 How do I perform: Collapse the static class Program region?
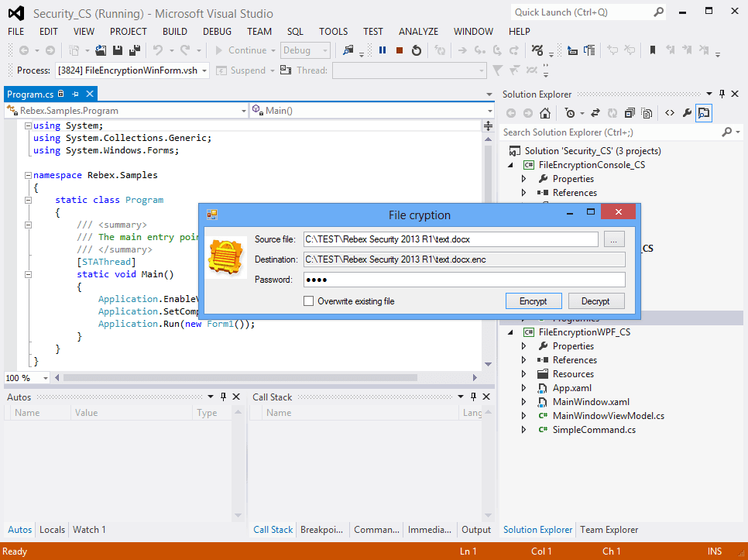tap(28, 200)
